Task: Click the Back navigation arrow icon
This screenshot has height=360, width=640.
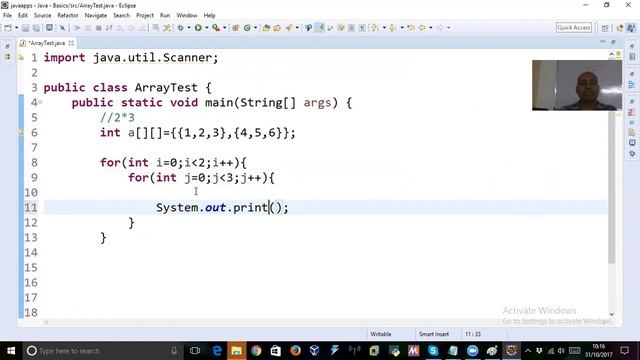Action: click(422, 28)
